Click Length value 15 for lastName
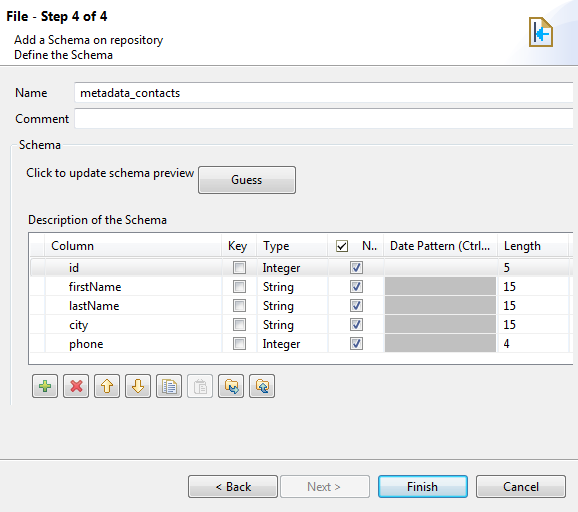Screen dimensions: 578x512 tap(533, 306)
